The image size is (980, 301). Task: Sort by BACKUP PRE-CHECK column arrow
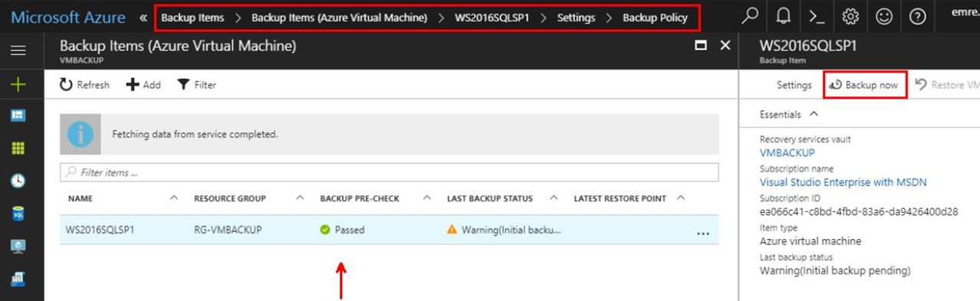coord(427,198)
